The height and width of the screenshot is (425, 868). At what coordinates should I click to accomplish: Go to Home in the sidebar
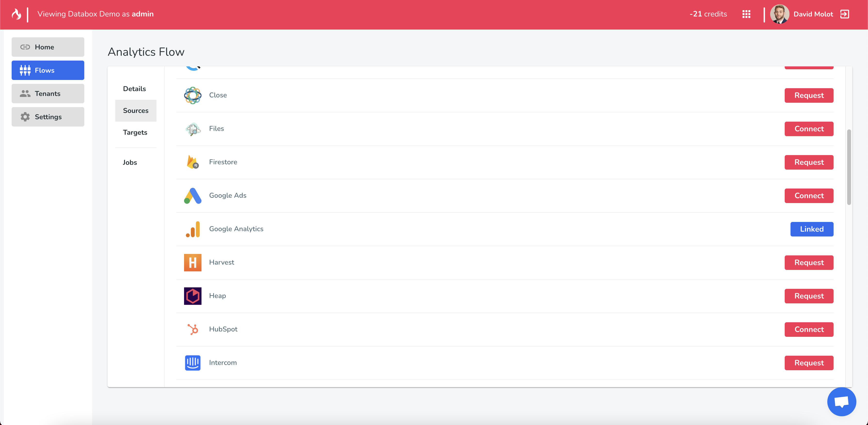coord(48,47)
